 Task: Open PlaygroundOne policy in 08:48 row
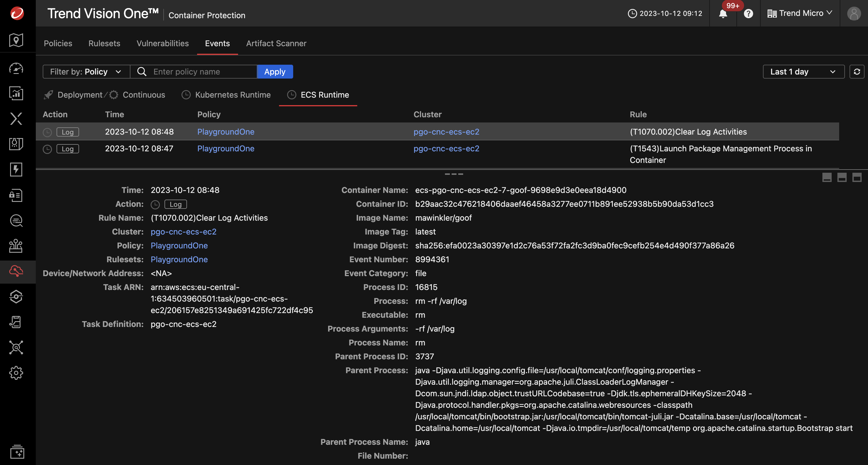click(x=226, y=131)
